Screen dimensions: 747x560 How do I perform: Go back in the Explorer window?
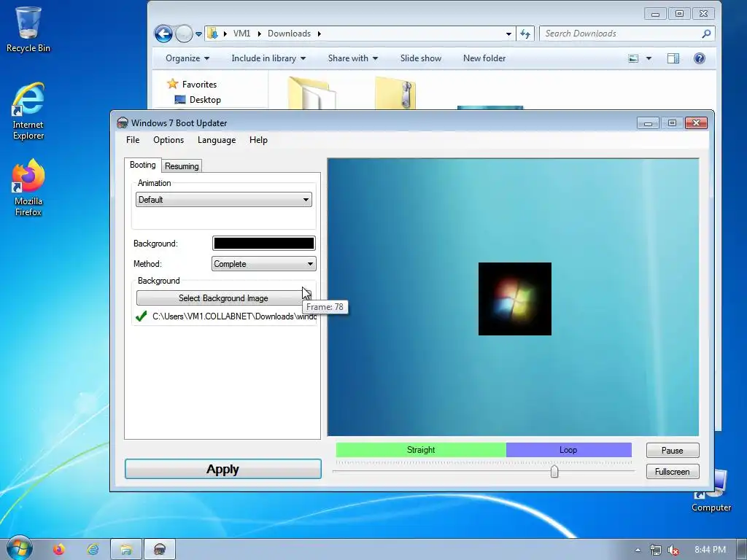point(163,34)
